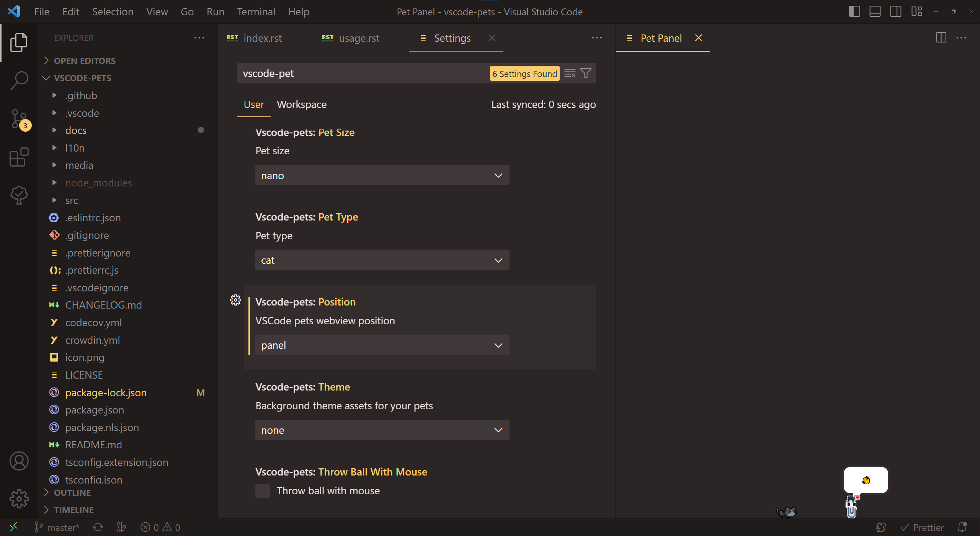Expand the TIMELINE section
This screenshot has height=536, width=980.
128,510
